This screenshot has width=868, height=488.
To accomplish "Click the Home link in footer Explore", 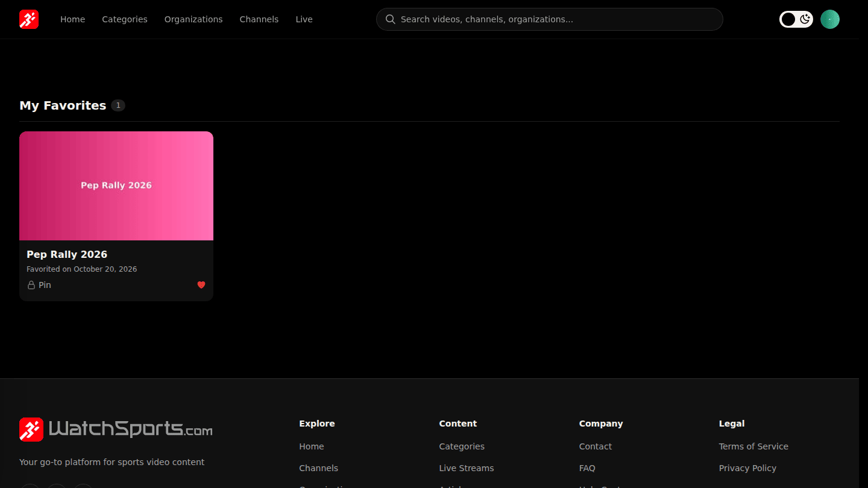I will click(x=312, y=446).
